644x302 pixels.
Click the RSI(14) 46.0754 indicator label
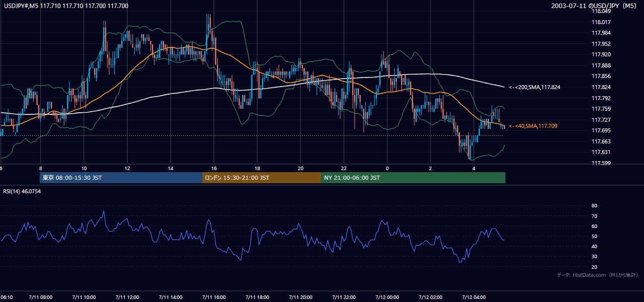click(22, 191)
